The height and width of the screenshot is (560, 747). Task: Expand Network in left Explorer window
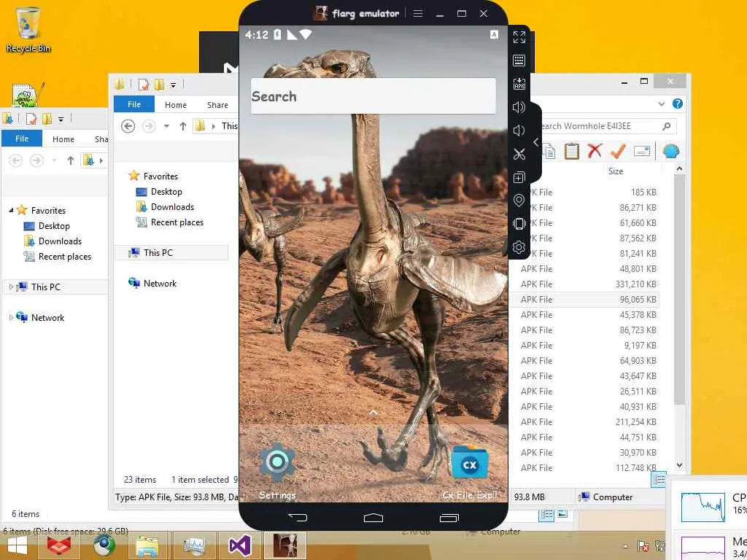(x=11, y=317)
